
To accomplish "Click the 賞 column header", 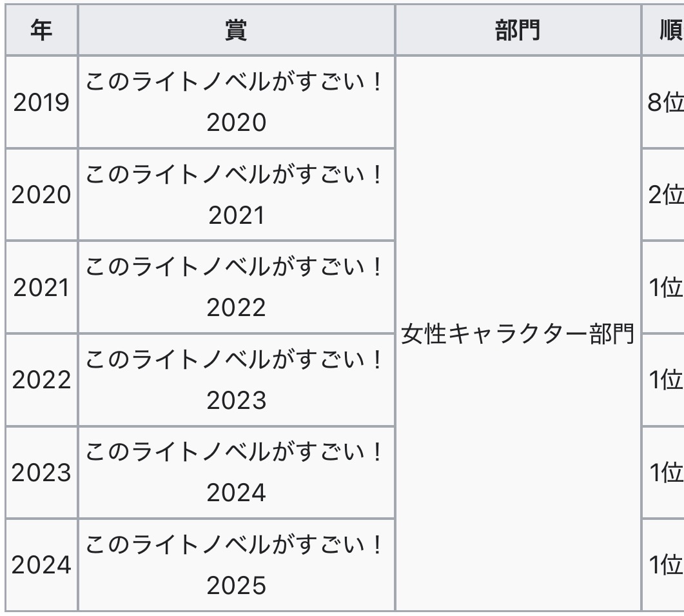I will (236, 31).
